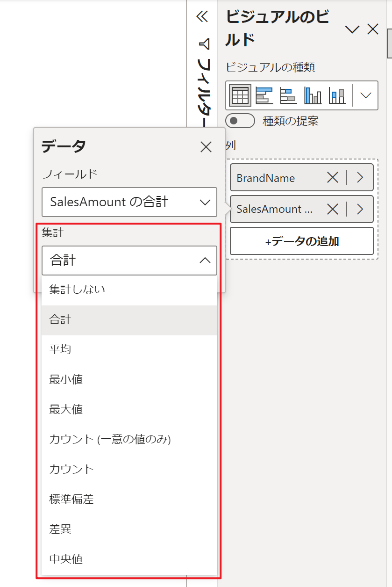This screenshot has width=392, height=587.
Task: Open BrandName field options arrow
Action: click(360, 178)
